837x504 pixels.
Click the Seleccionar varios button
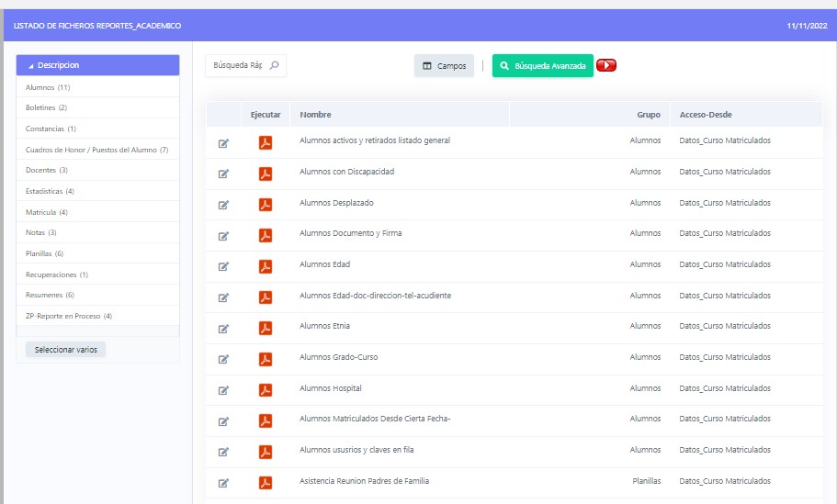click(x=66, y=350)
